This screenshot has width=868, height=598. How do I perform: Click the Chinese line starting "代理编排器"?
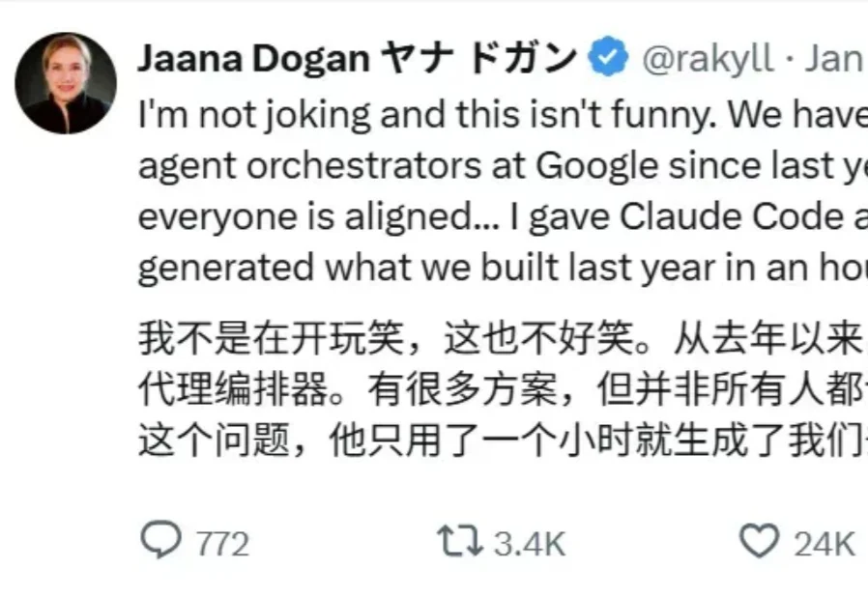(503, 389)
